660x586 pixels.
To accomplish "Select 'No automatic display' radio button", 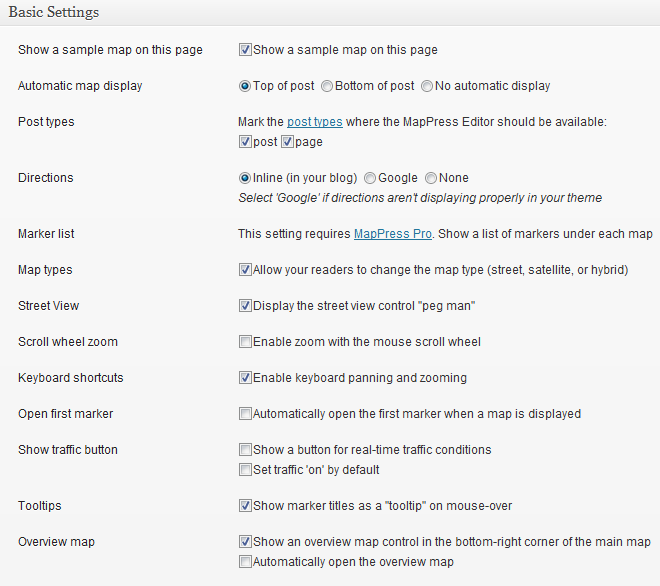I will pyautogui.click(x=427, y=86).
